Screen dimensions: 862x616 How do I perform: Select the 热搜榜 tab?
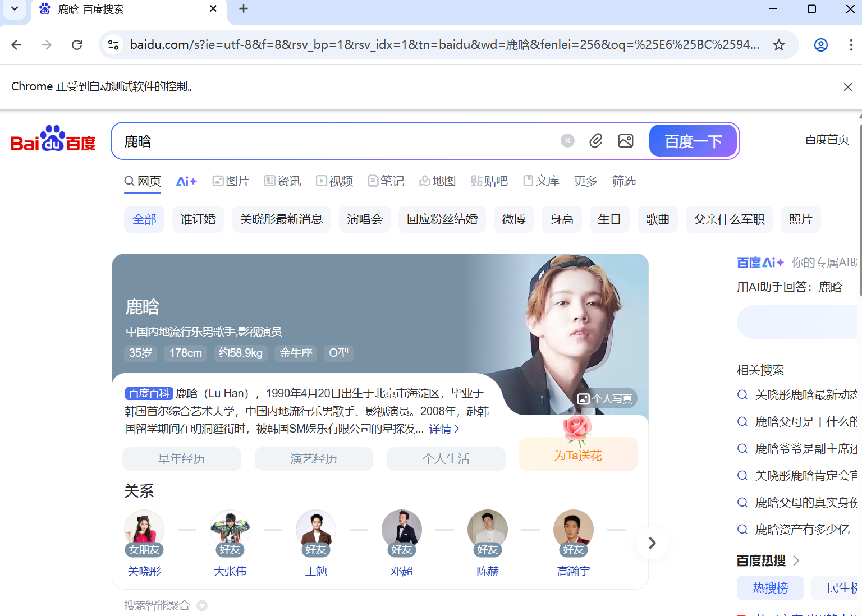[x=771, y=588]
